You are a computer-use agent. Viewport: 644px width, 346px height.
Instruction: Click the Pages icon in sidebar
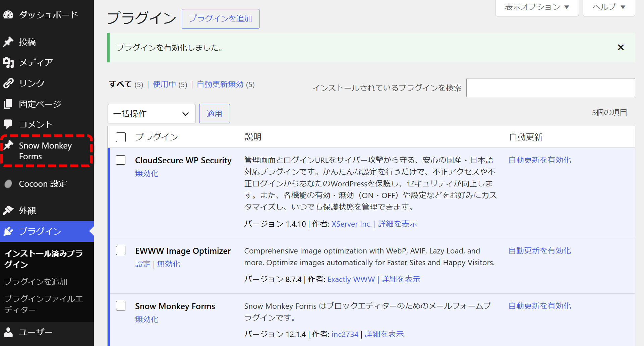pyautogui.click(x=8, y=104)
